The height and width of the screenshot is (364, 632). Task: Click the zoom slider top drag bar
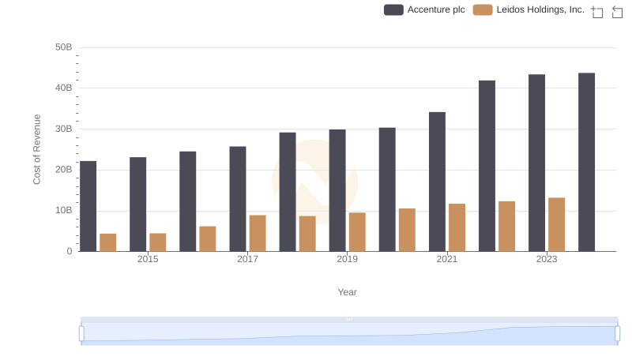[349, 319]
